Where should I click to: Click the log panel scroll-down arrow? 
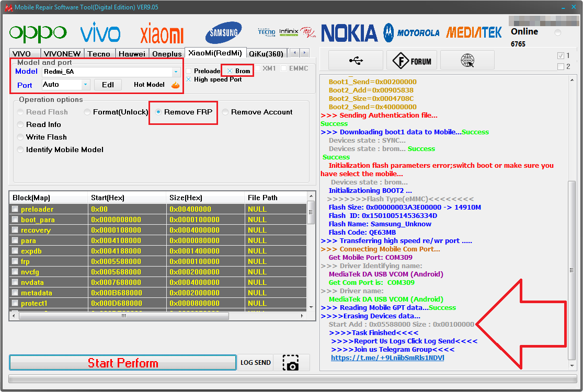(572, 366)
